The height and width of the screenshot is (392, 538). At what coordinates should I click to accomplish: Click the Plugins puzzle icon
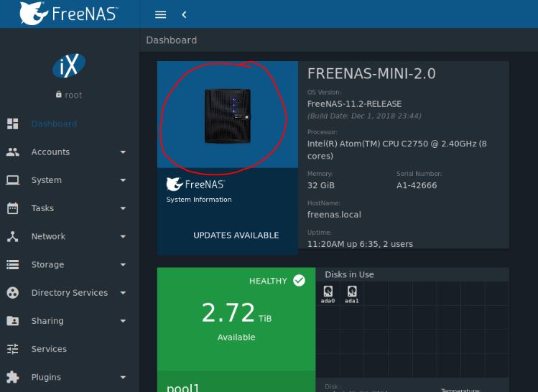[x=13, y=377]
